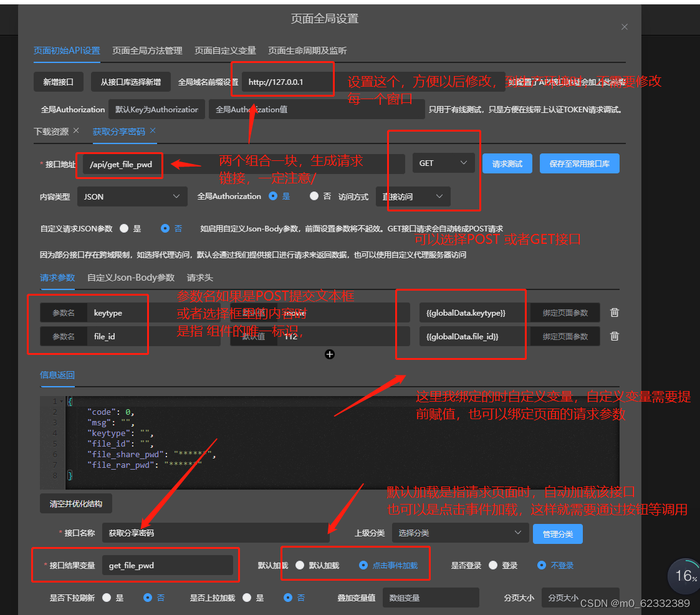This screenshot has height=615, width=700.
Task: Open the 下载资源 interface tab
Action: (x=51, y=132)
